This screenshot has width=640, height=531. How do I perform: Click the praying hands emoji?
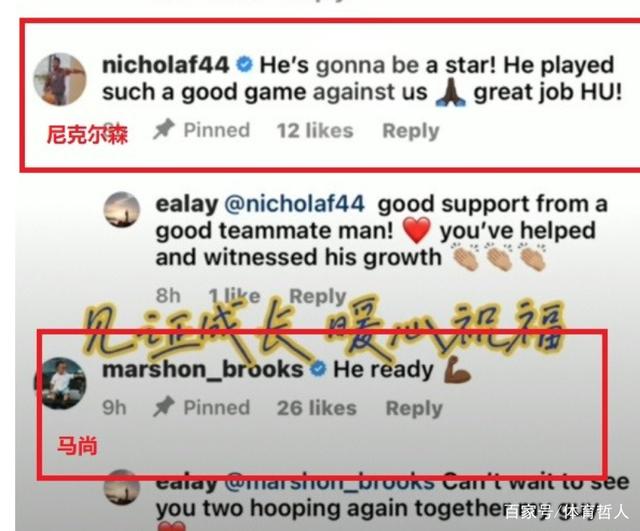pyautogui.click(x=450, y=93)
